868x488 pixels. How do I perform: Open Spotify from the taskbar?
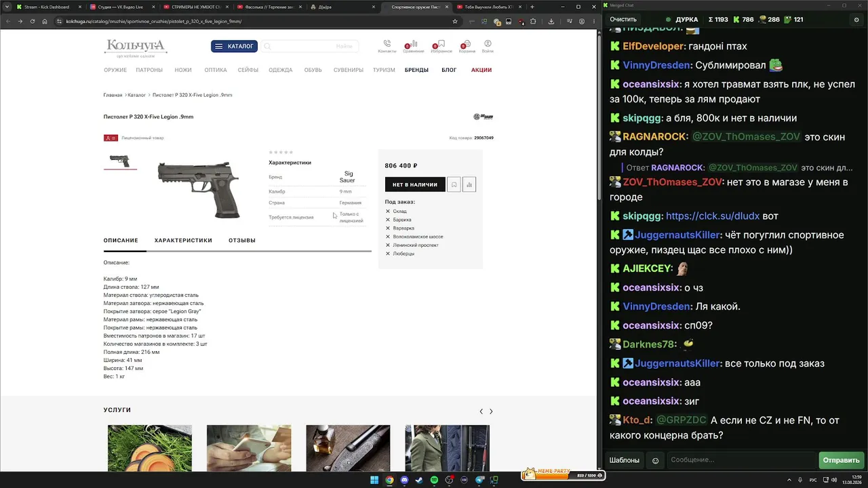point(434,480)
